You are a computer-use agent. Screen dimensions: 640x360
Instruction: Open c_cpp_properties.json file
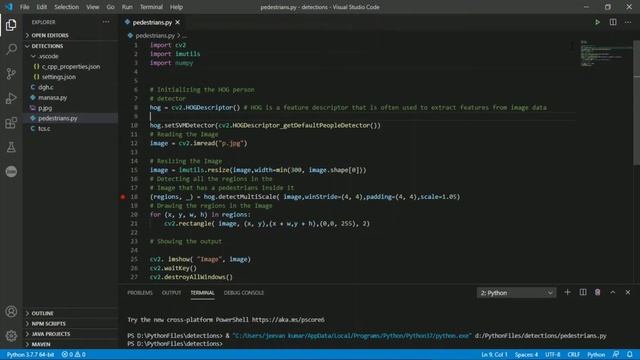pos(70,67)
